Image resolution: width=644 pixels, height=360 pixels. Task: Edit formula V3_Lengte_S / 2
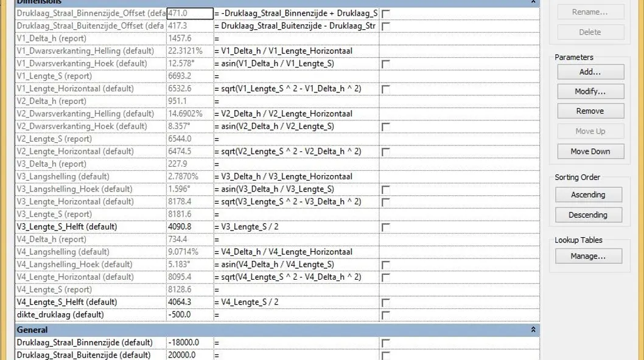296,227
